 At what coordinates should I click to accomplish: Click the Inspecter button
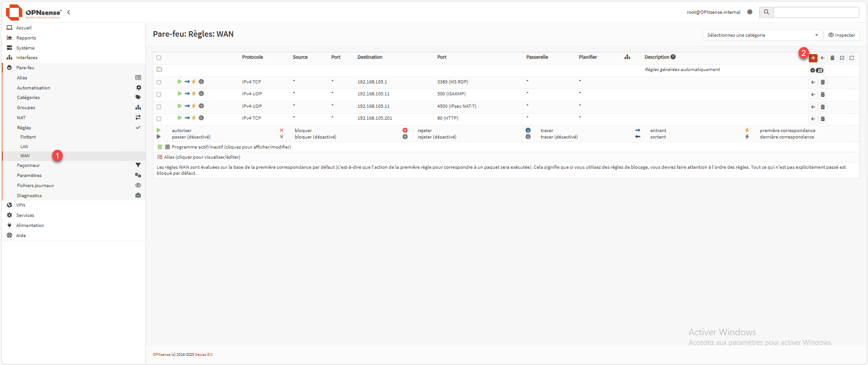click(841, 35)
